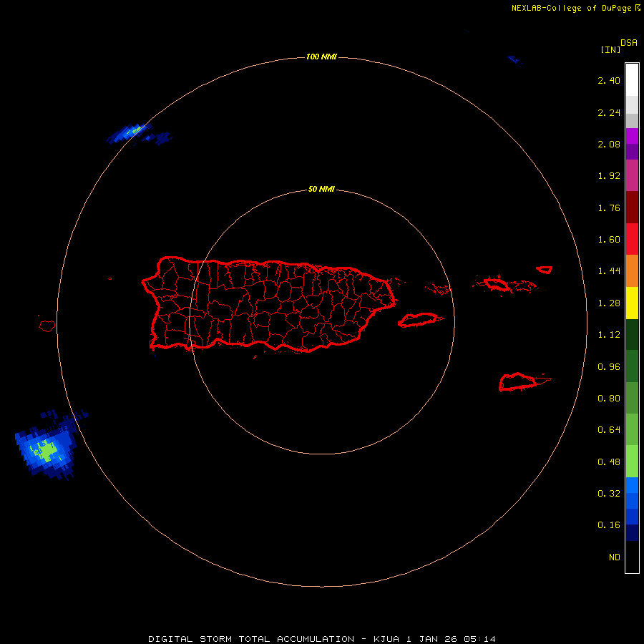This screenshot has height=644, width=644.
Task: Click the KJUA station identifier
Action: tap(386, 639)
